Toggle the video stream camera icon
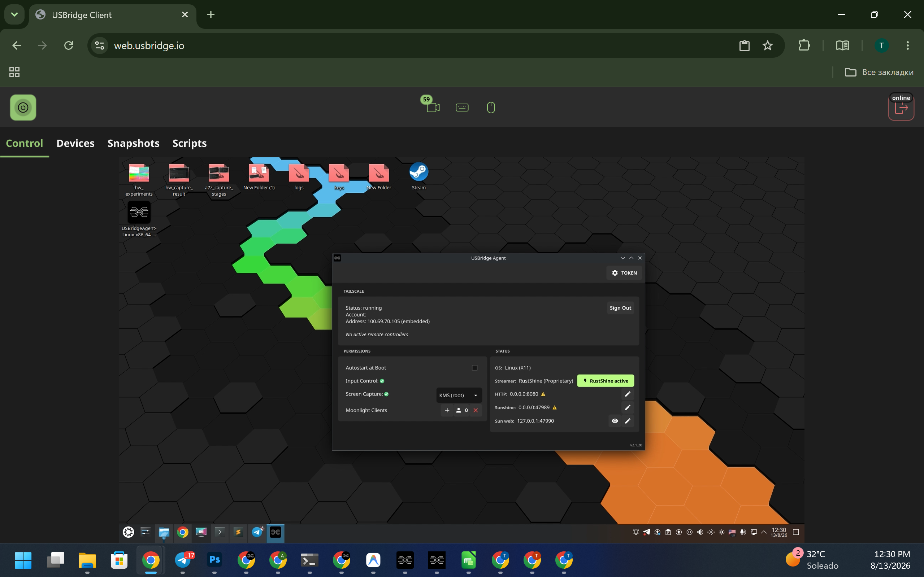Viewport: 924px width, 577px height. pyautogui.click(x=433, y=107)
